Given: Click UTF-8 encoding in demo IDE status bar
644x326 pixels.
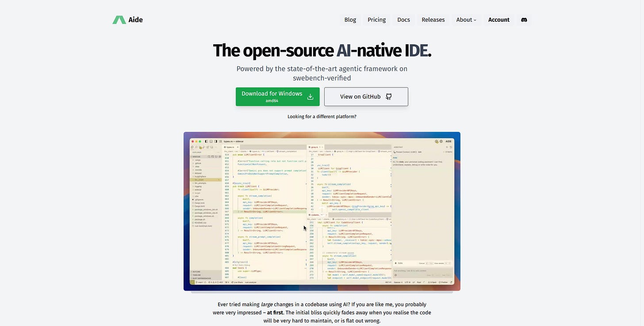Looking at the screenshot, I should coord(407,282).
